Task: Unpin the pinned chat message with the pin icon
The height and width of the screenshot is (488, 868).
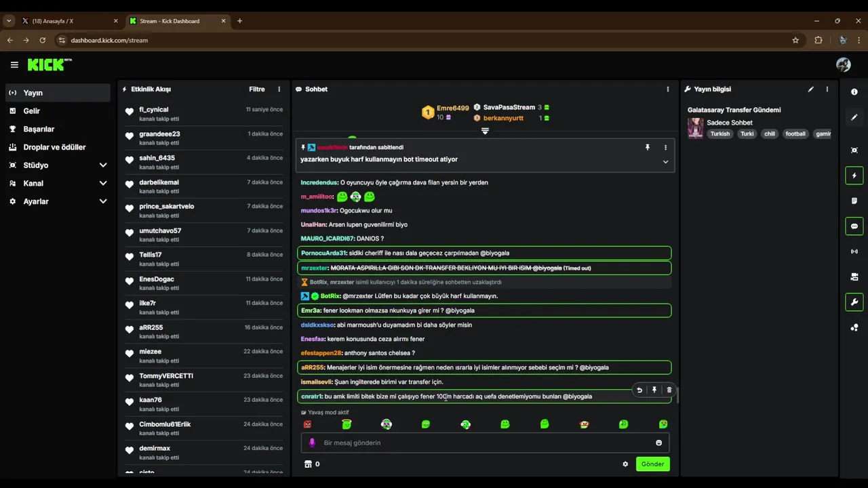Action: point(648,147)
